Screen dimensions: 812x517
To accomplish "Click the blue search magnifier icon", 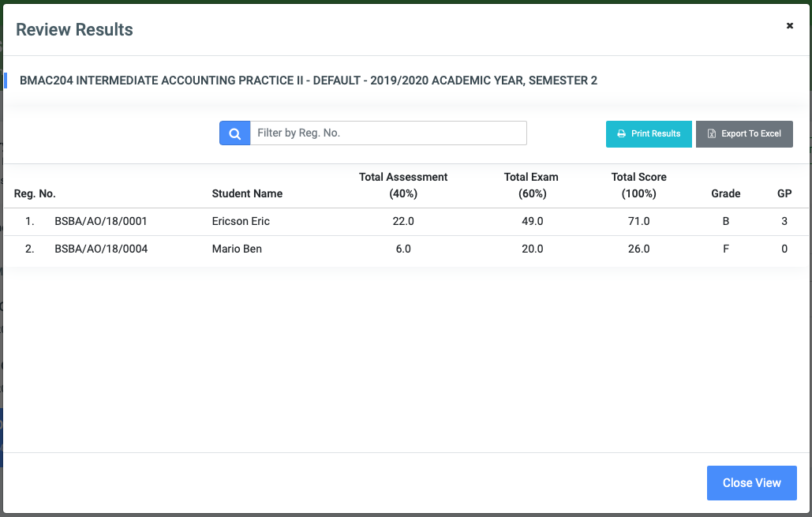I will (x=234, y=133).
